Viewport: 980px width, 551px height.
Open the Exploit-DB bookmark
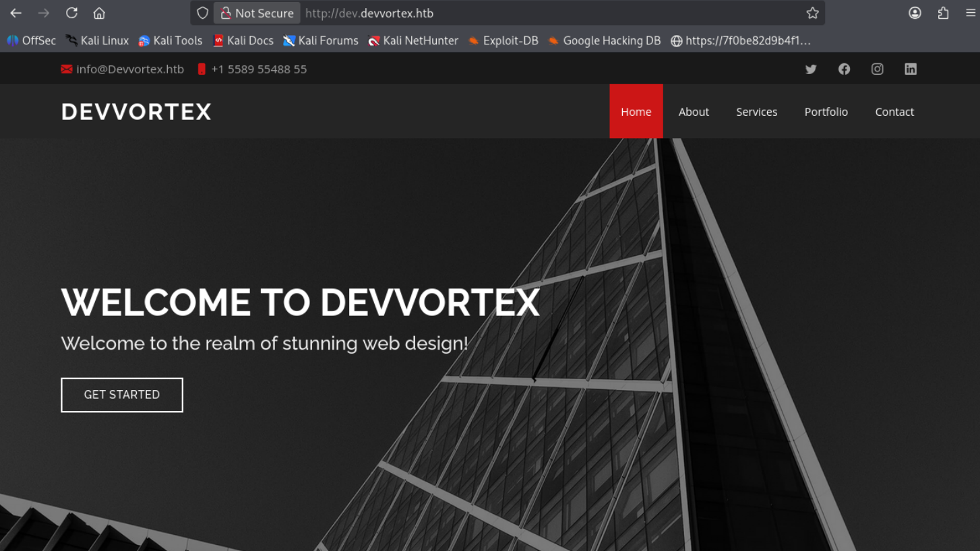(503, 40)
